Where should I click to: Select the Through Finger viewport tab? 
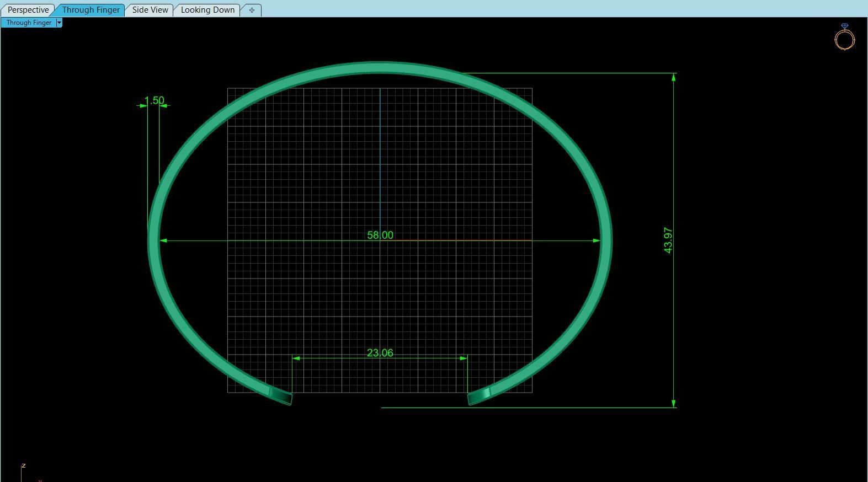tap(90, 10)
